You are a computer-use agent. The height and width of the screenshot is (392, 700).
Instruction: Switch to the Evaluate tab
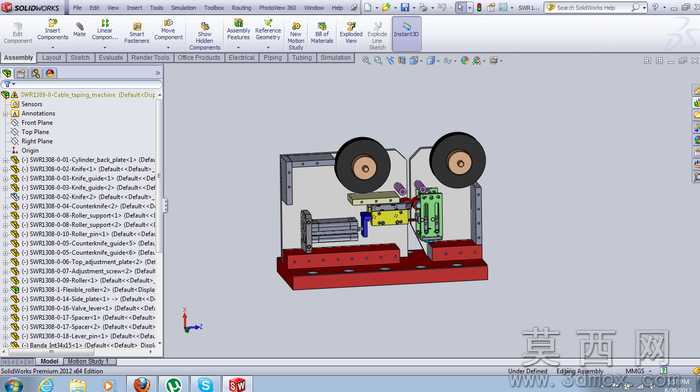(110, 58)
